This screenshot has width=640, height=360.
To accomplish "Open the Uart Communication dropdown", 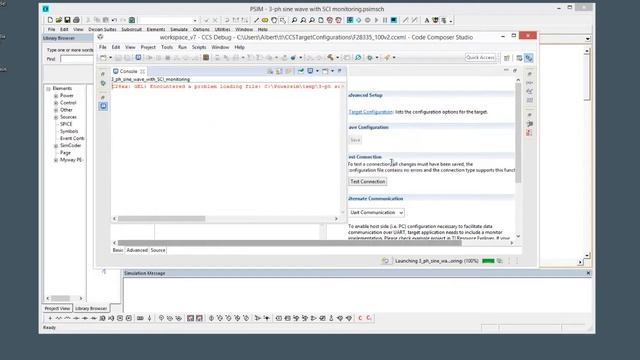I will tap(376, 213).
